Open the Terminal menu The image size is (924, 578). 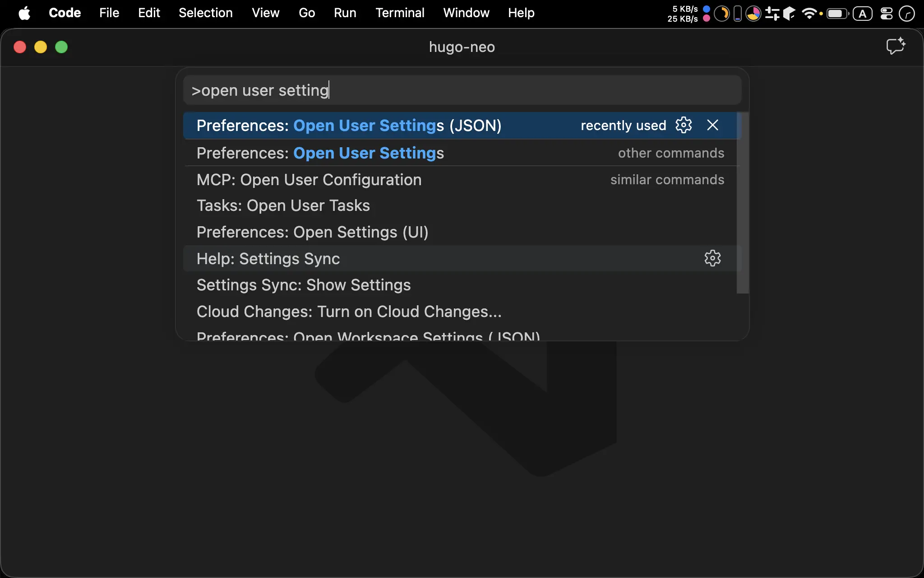click(x=400, y=13)
